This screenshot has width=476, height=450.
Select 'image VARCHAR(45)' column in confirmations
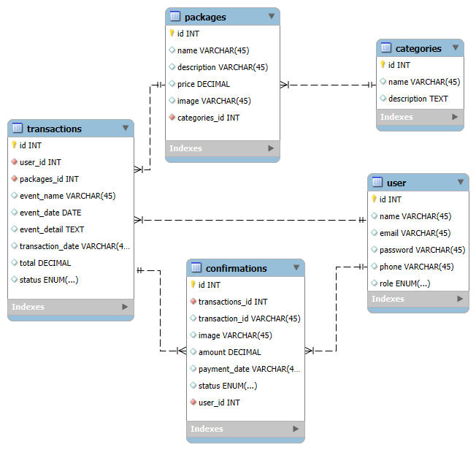point(235,335)
